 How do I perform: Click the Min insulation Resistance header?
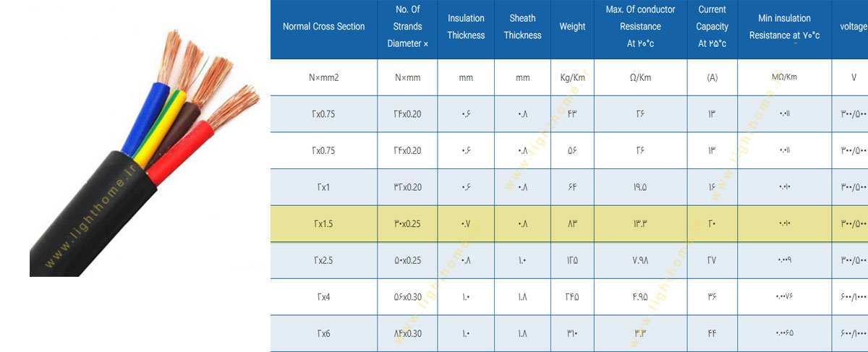[785, 27]
